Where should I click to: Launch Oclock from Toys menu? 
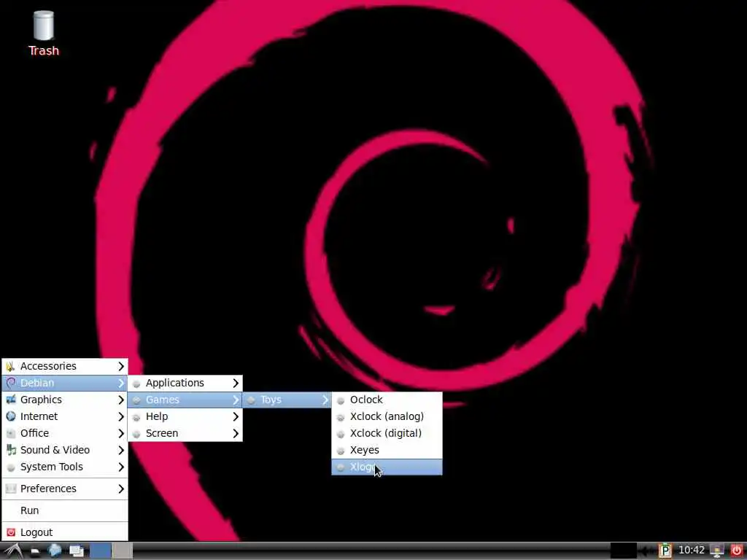(x=387, y=400)
